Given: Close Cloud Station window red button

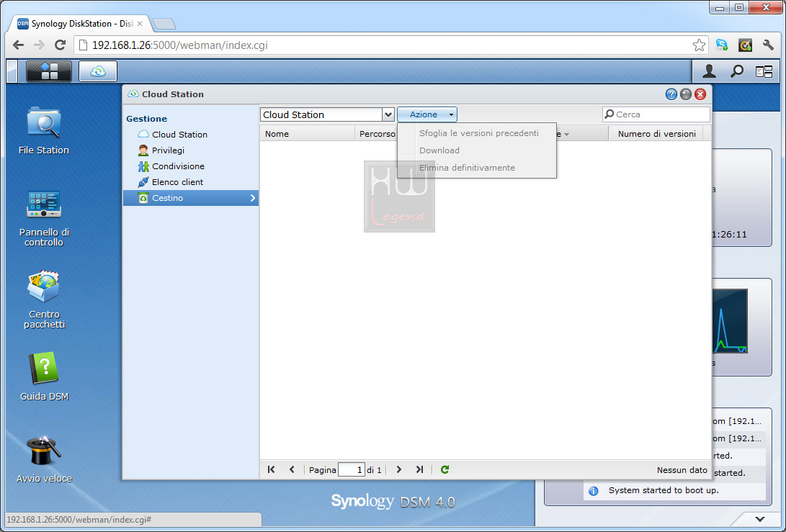Looking at the screenshot, I should tap(700, 94).
